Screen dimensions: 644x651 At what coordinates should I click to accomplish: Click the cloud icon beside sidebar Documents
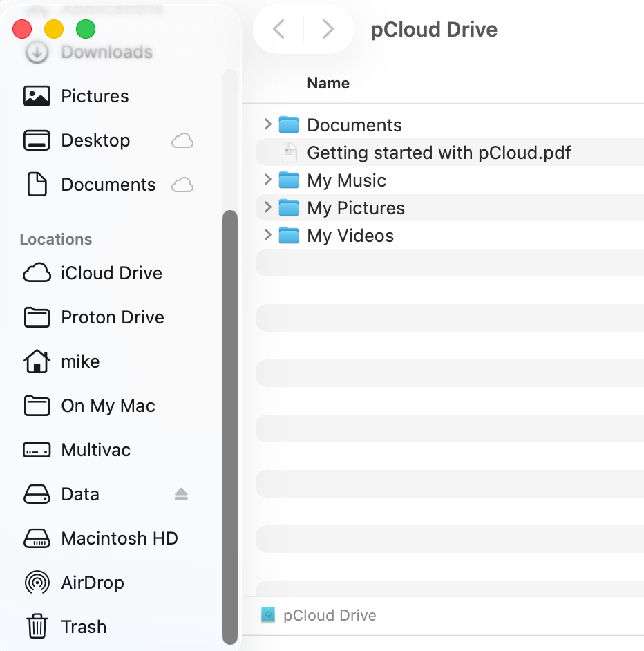point(182,185)
